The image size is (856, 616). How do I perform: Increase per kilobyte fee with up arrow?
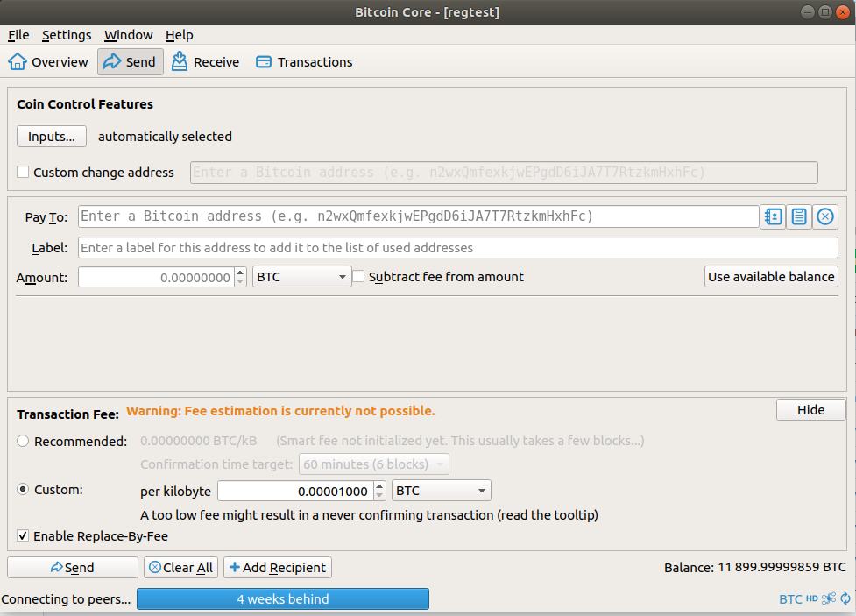tap(380, 486)
